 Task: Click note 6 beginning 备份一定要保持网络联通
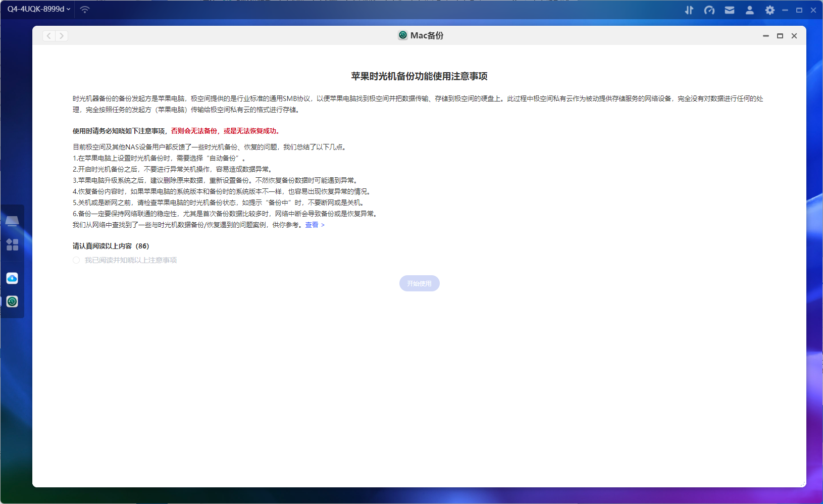pyautogui.click(x=226, y=214)
